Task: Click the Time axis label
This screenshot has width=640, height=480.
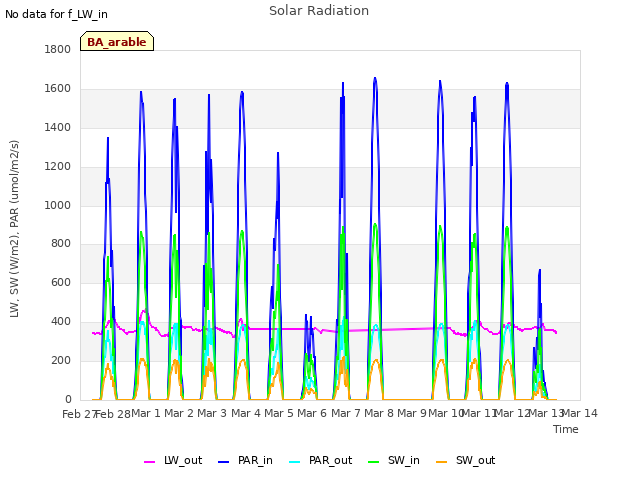Action: [566, 429]
